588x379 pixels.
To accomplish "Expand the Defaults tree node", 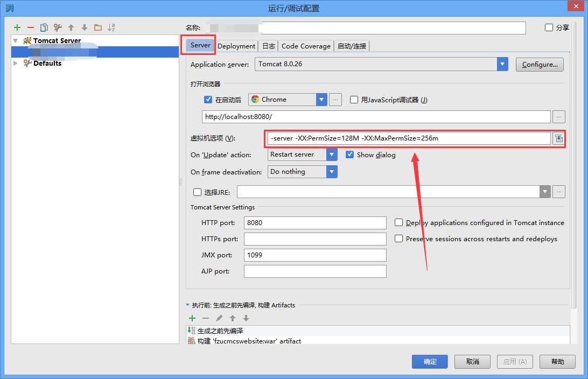I will [16, 63].
